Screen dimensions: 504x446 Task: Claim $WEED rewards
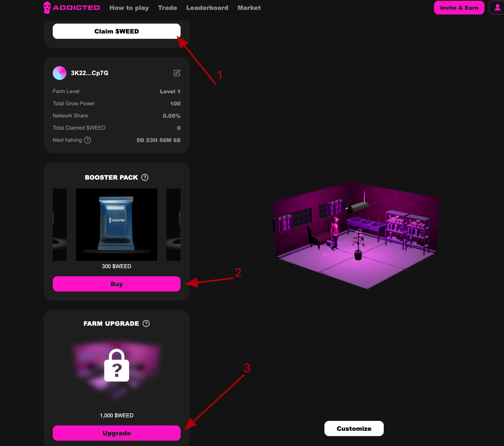point(117,31)
